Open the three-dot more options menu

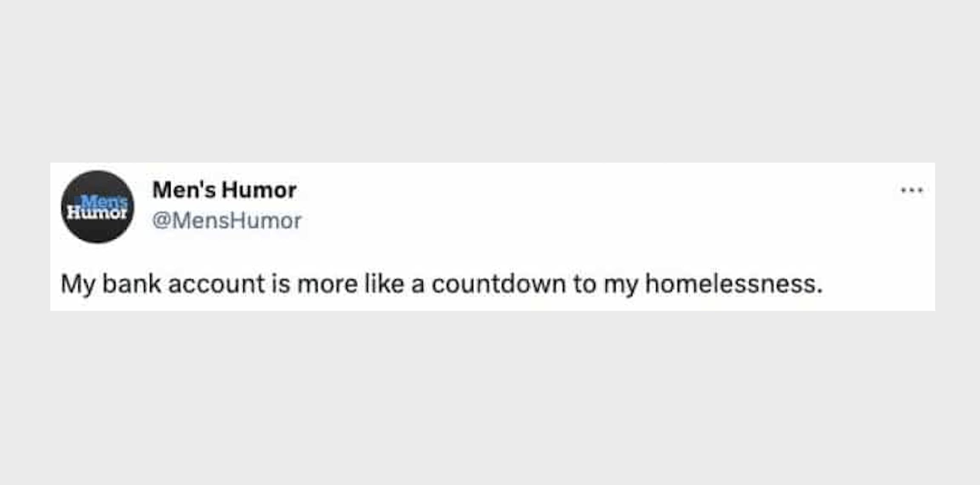912,190
